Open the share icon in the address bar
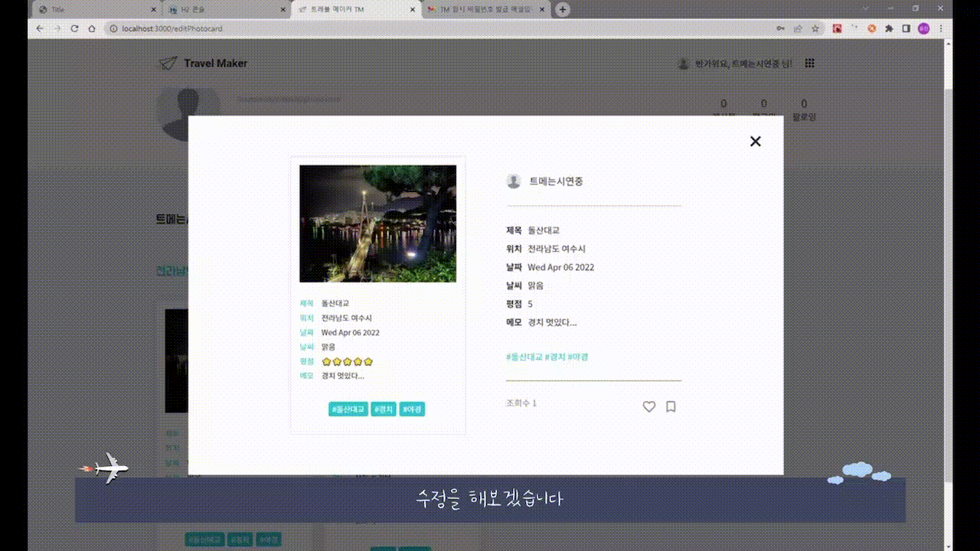Image resolution: width=980 pixels, height=551 pixels. (798, 28)
